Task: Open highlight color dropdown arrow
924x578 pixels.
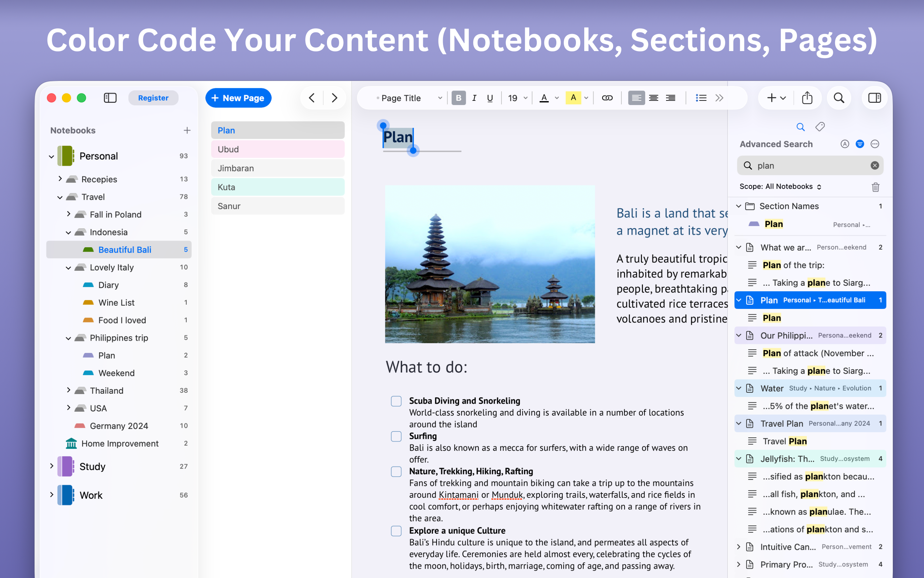Action: click(x=586, y=98)
